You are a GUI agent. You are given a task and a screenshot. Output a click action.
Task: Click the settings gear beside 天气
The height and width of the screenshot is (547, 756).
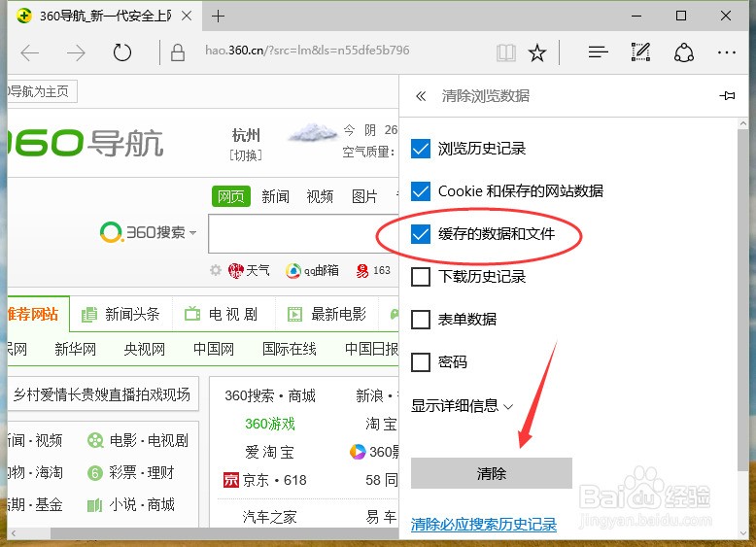tap(216, 270)
